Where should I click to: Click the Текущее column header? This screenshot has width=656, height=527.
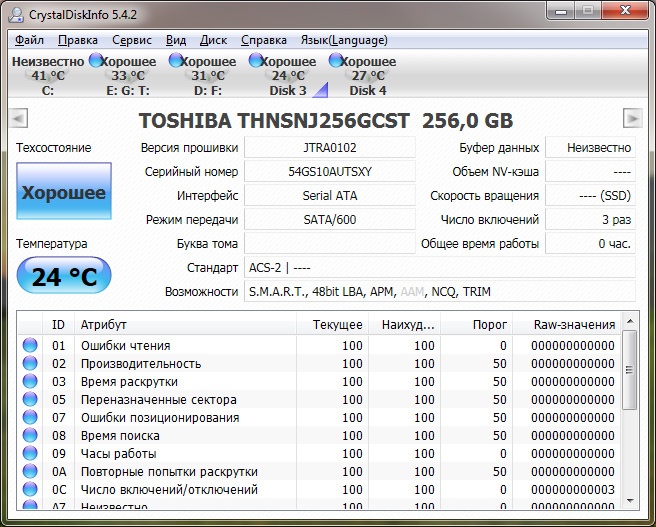332,325
